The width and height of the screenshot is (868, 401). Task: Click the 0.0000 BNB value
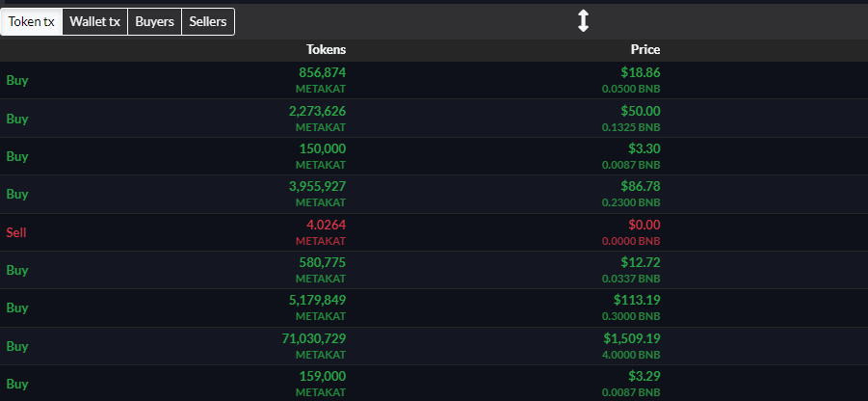(x=631, y=242)
